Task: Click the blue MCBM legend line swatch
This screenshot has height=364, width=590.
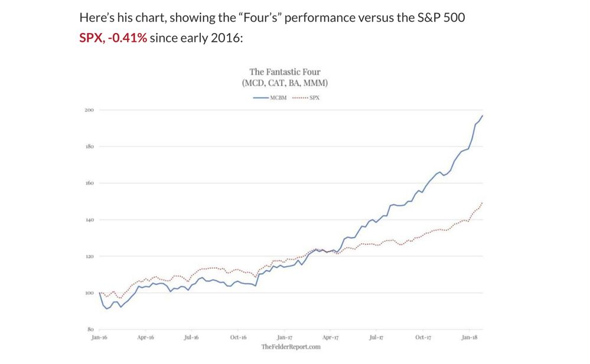Action: click(x=261, y=97)
